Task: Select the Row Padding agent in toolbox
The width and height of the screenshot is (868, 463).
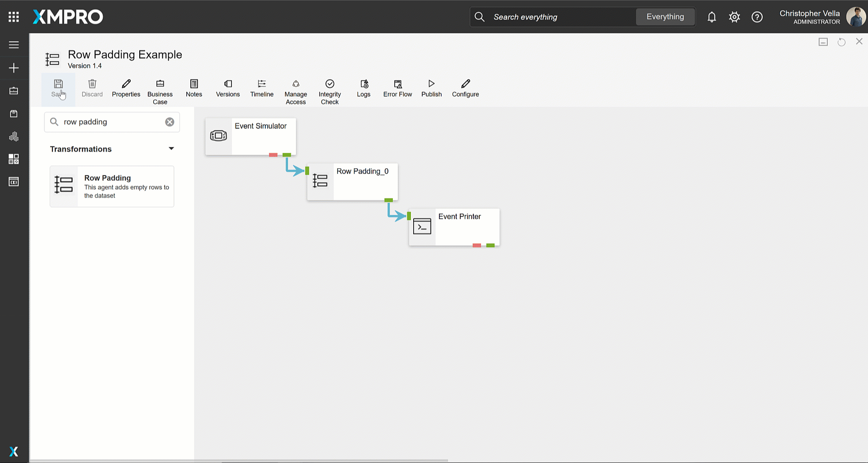Action: 112,186
